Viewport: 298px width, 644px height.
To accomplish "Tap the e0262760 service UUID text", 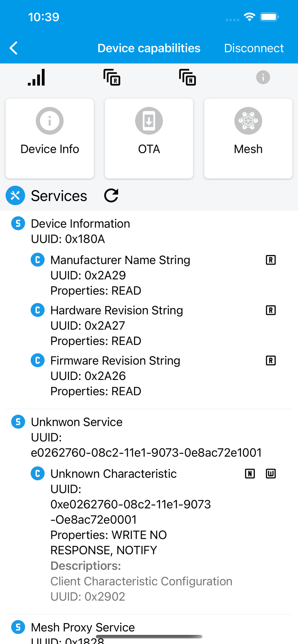I will (x=146, y=453).
